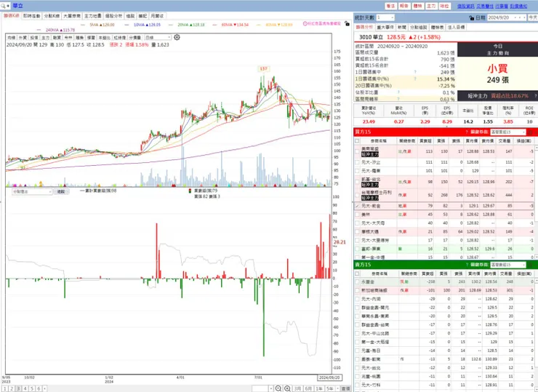
Task: Open the empty dropdown left of zoom icons
Action: click(x=262, y=388)
